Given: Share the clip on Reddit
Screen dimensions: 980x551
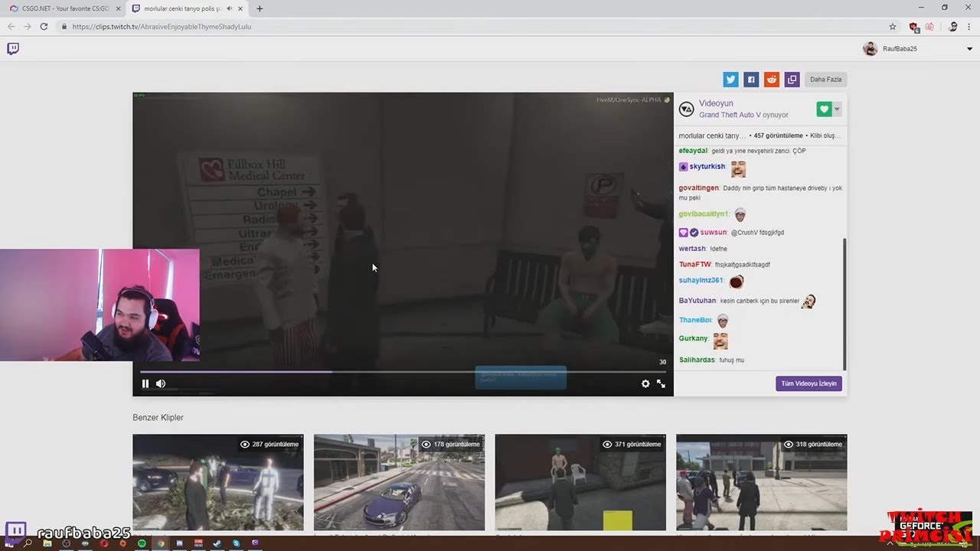Looking at the screenshot, I should tap(772, 80).
